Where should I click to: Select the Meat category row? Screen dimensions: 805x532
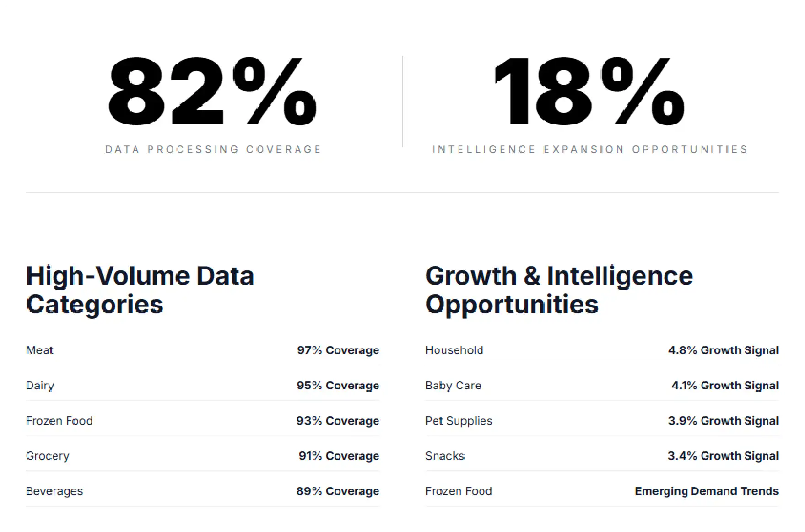(x=202, y=350)
